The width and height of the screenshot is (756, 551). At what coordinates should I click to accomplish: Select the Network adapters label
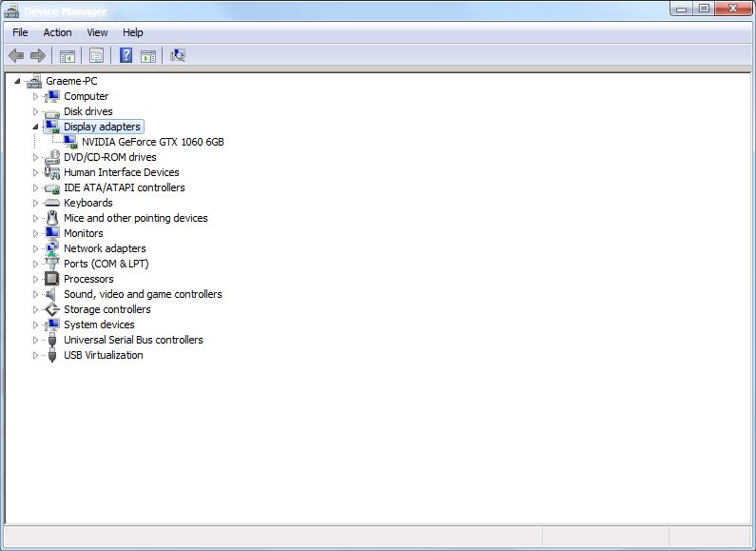click(105, 248)
